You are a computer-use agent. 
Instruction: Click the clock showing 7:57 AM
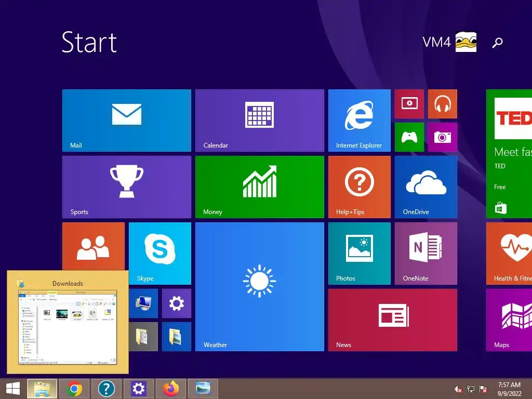point(509,389)
